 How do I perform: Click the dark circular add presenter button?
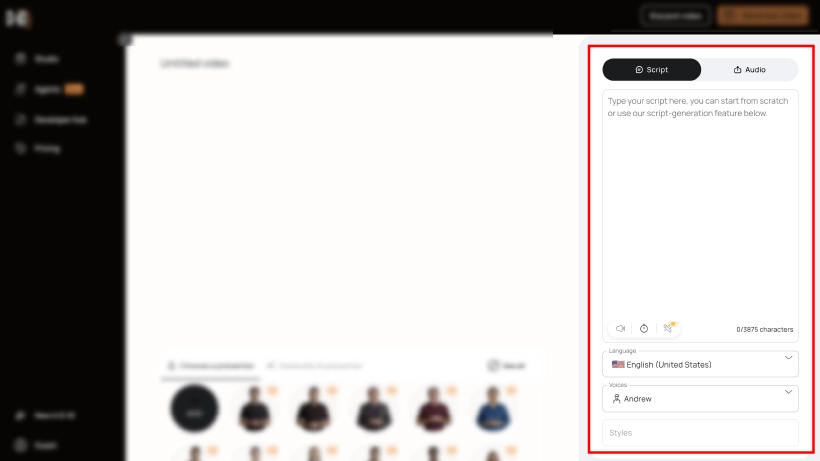(x=195, y=409)
